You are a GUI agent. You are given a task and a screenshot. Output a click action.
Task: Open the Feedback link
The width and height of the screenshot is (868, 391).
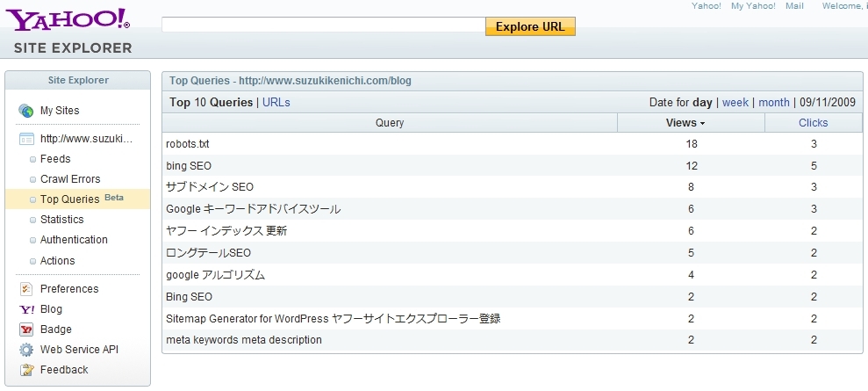pos(64,370)
